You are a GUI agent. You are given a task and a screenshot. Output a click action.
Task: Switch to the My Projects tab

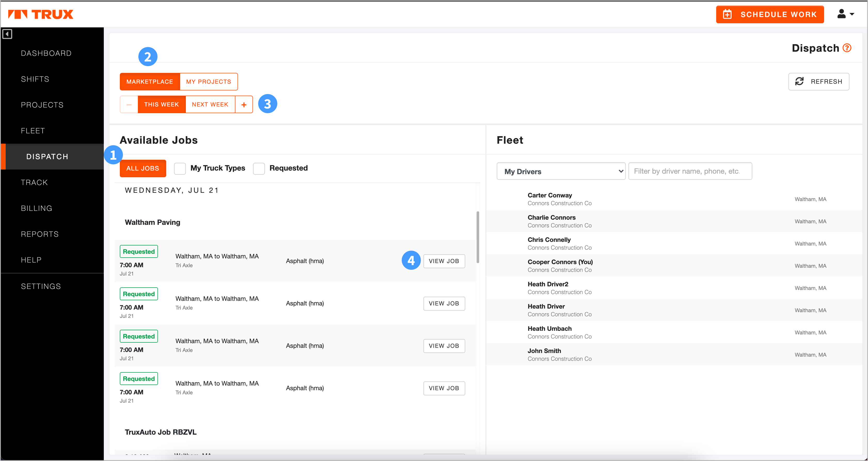[x=209, y=82]
